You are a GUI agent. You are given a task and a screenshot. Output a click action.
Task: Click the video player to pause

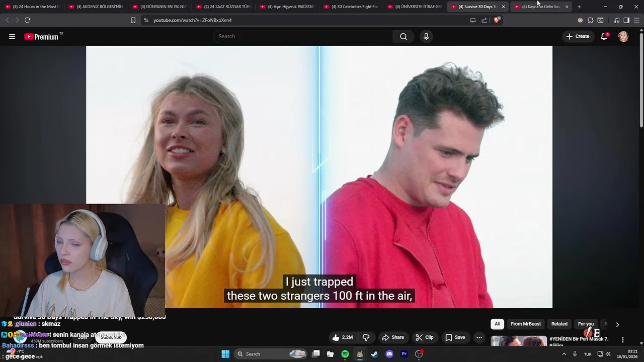[319, 176]
